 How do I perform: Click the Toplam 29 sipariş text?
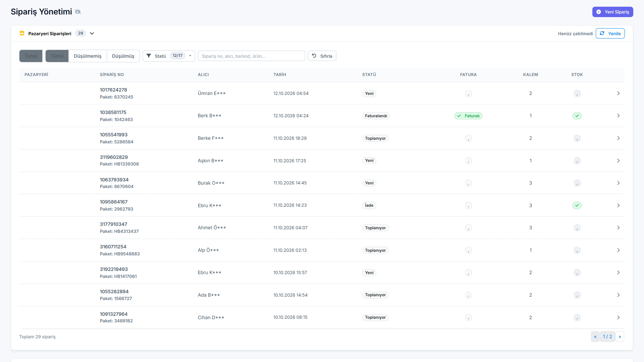click(37, 337)
